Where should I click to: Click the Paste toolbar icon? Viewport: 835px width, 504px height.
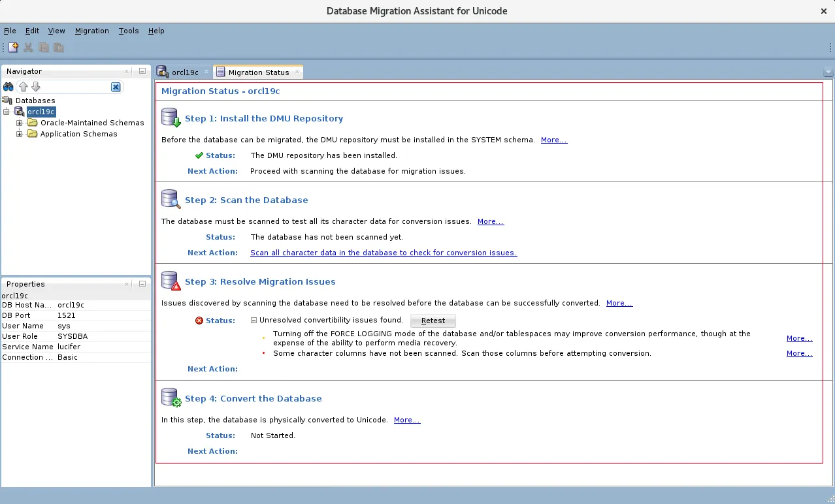[x=57, y=47]
